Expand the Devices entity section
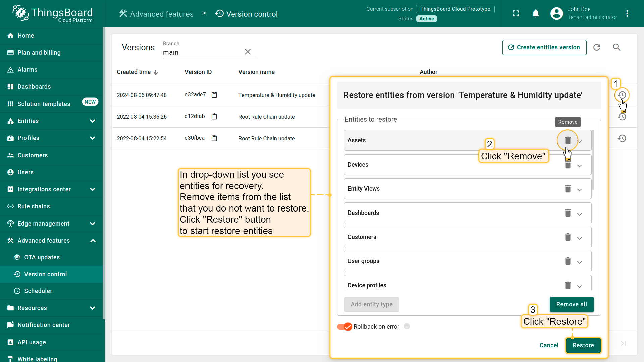 (x=579, y=166)
